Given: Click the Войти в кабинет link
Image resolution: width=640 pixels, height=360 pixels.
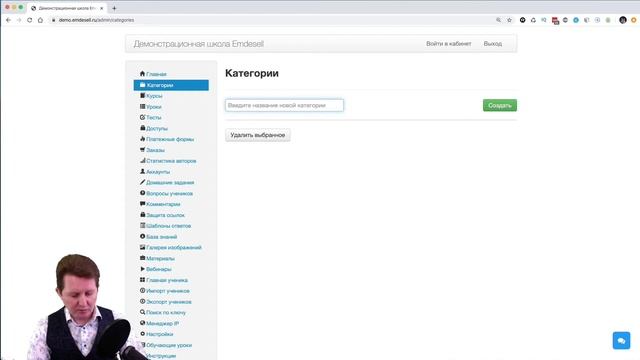Looking at the screenshot, I should click(x=449, y=44).
